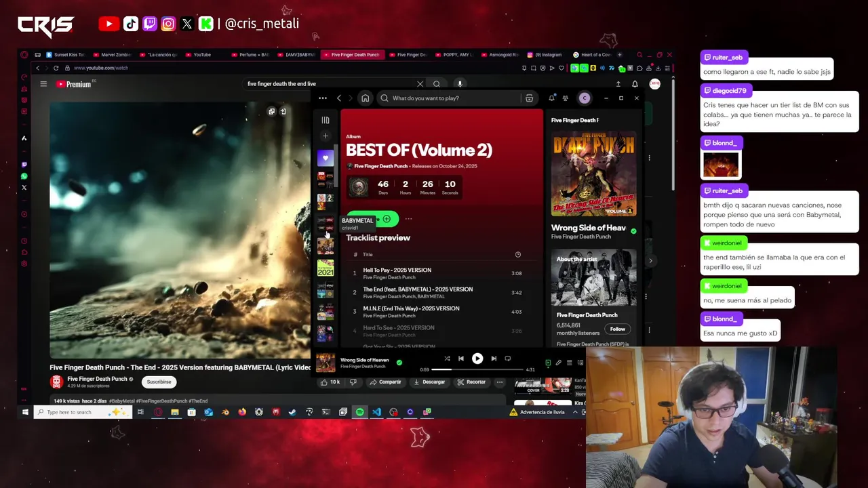Dislike the YouTube video

[353, 382]
